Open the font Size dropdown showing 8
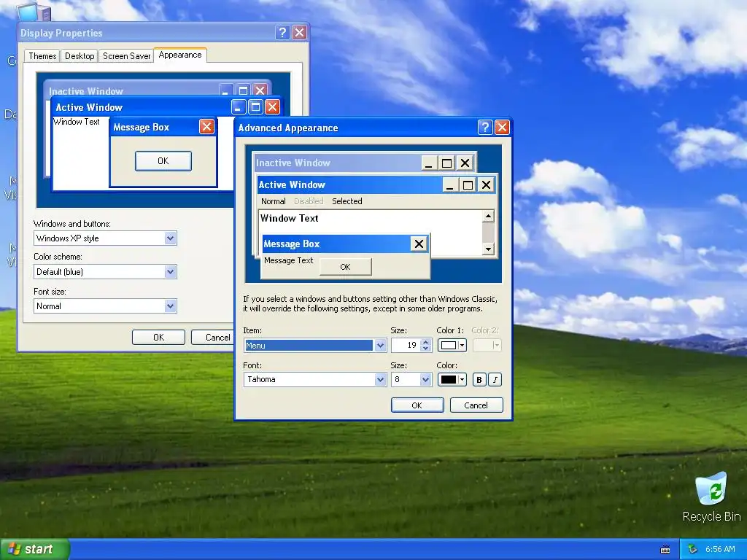The image size is (747, 560). point(425,379)
